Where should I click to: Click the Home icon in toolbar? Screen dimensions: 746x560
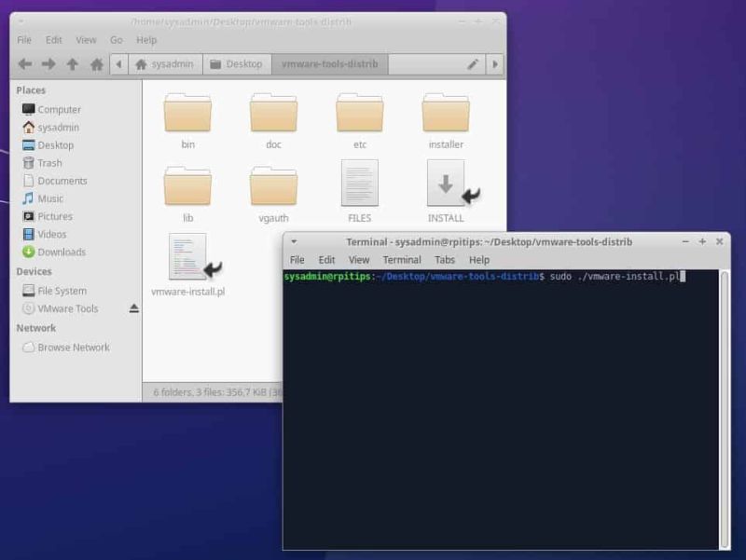[x=97, y=64]
